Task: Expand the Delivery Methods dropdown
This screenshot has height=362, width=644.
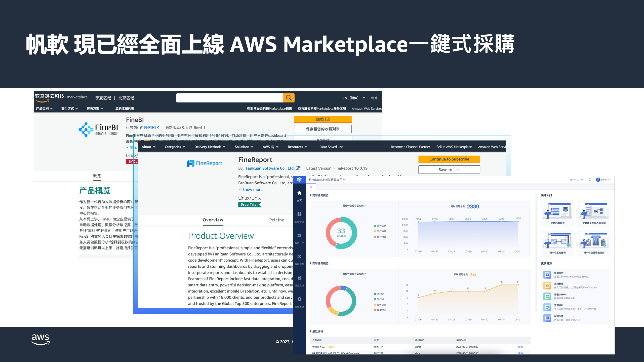Action: click(210, 147)
